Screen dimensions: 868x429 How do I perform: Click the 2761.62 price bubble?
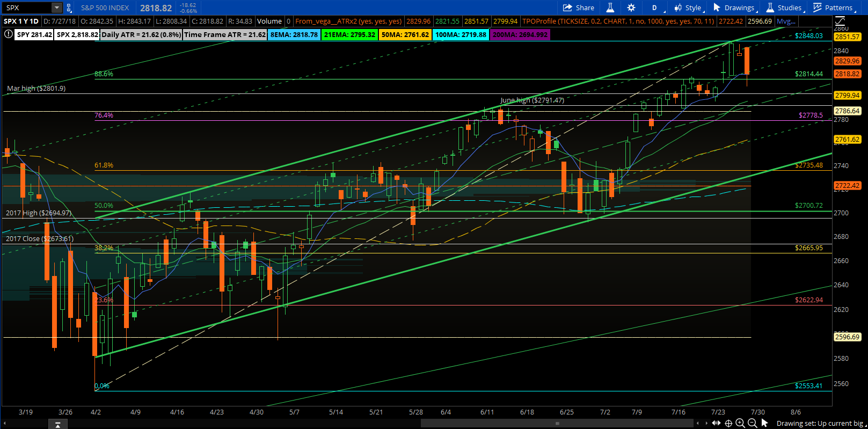(847, 140)
